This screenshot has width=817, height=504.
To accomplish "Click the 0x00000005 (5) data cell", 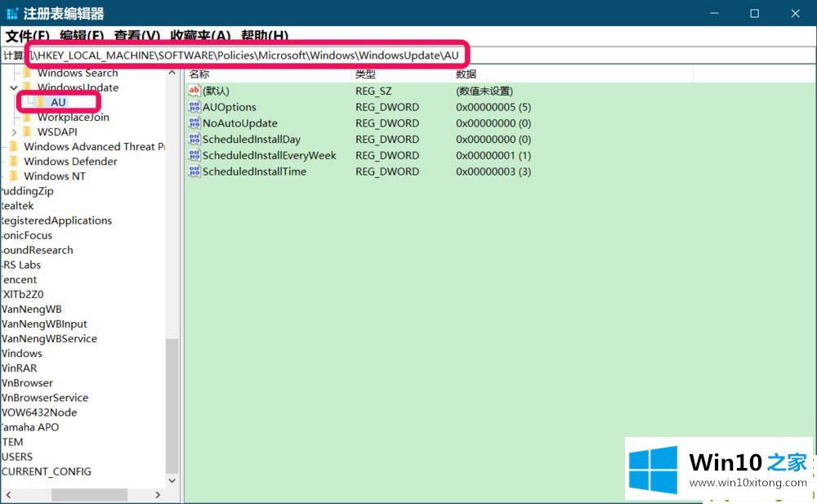I will pyautogui.click(x=493, y=107).
